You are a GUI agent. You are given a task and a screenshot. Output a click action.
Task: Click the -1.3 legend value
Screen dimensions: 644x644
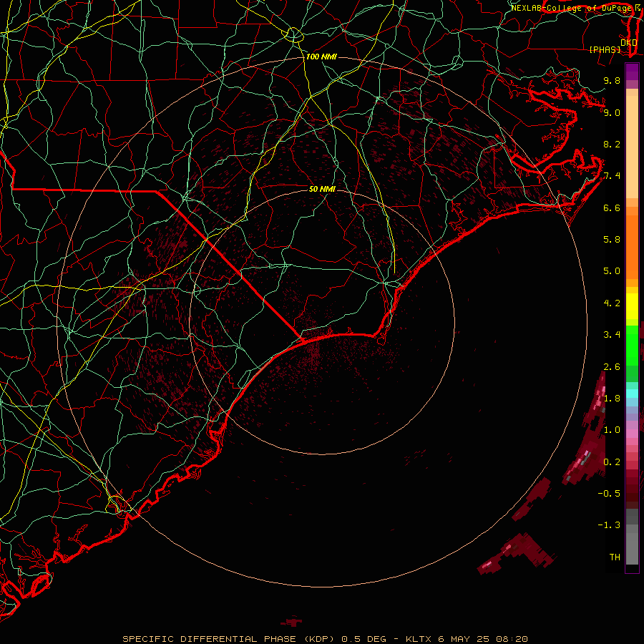tap(609, 525)
